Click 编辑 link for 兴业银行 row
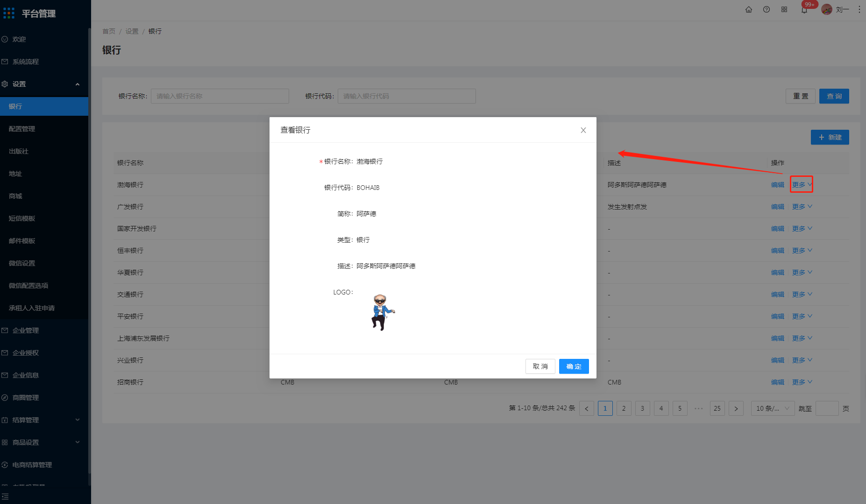This screenshot has height=504, width=866. (x=777, y=360)
